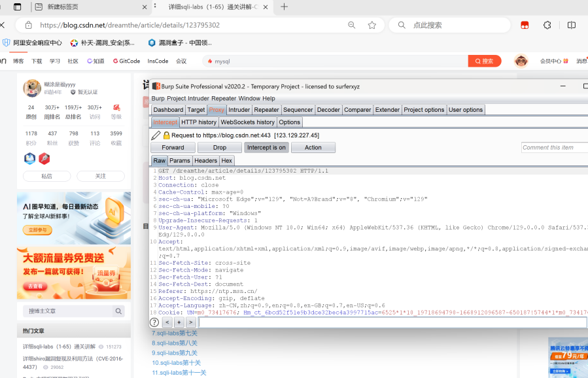Switch to the Dashboard tab
This screenshot has height=378, width=588.
(x=168, y=109)
